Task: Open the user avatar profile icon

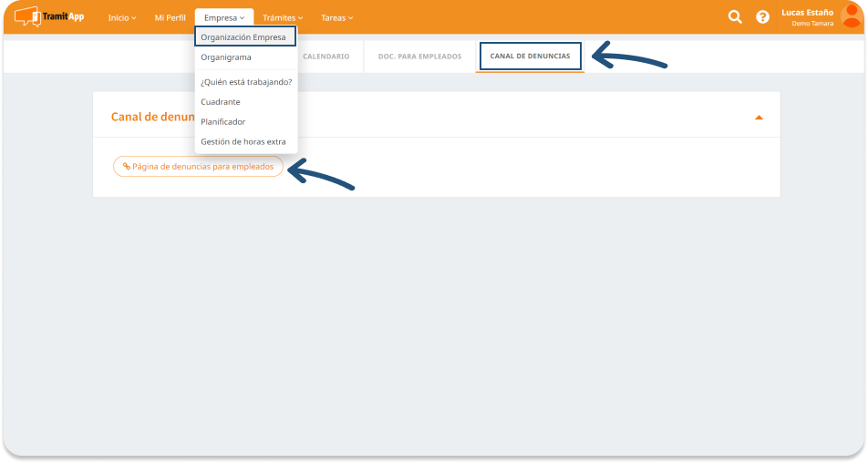Action: [x=852, y=17]
